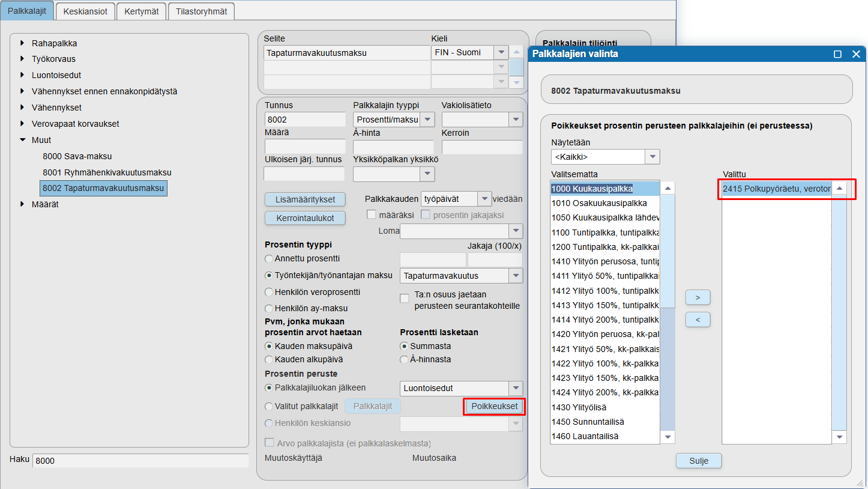Close the Palkkalajien valinta dialog

(856, 54)
